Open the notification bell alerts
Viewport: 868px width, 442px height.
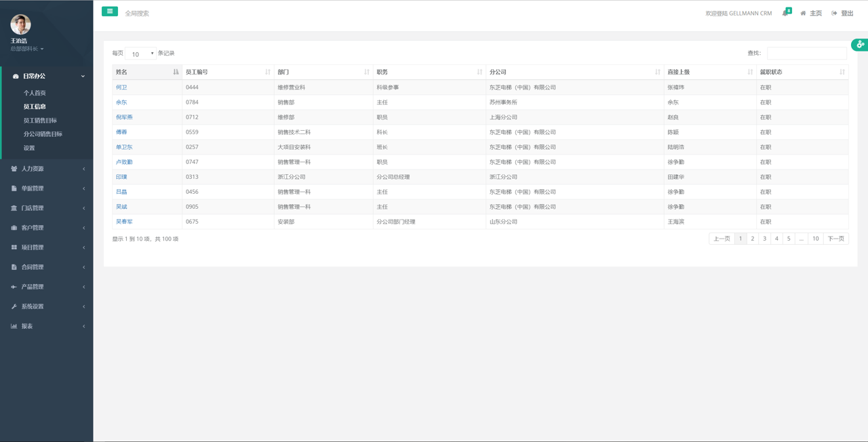[785, 13]
